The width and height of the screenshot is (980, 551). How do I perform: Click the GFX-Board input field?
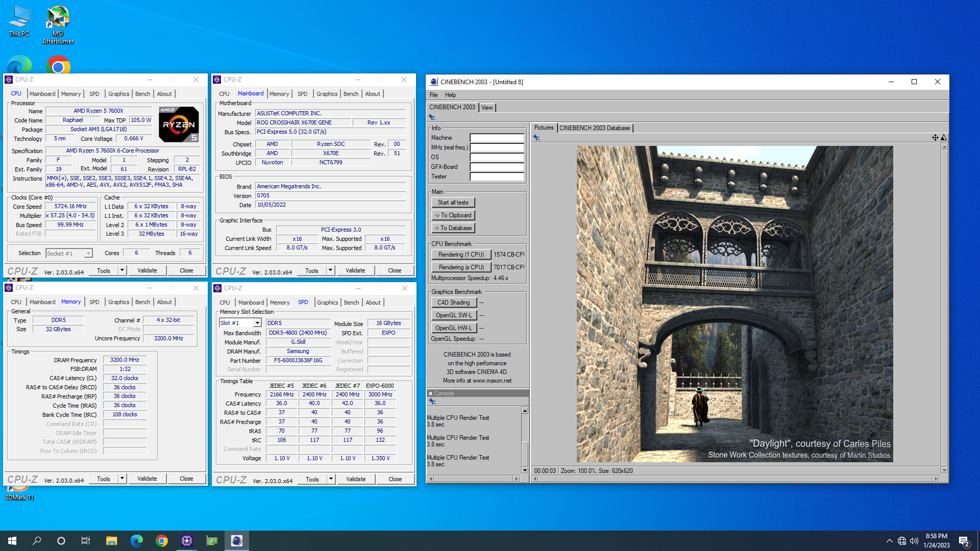coord(497,167)
